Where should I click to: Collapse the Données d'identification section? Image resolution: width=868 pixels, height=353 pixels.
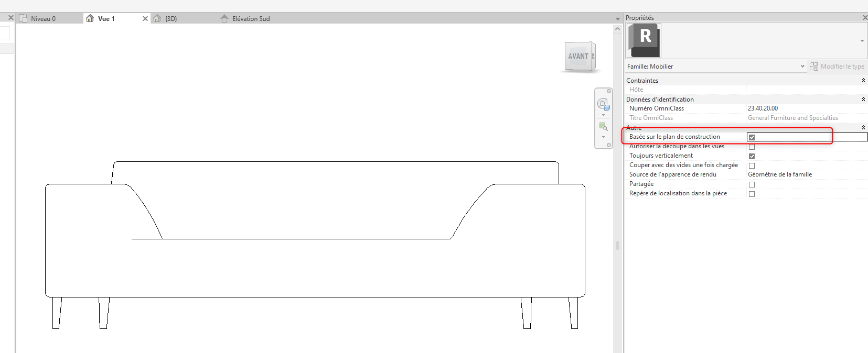click(863, 99)
